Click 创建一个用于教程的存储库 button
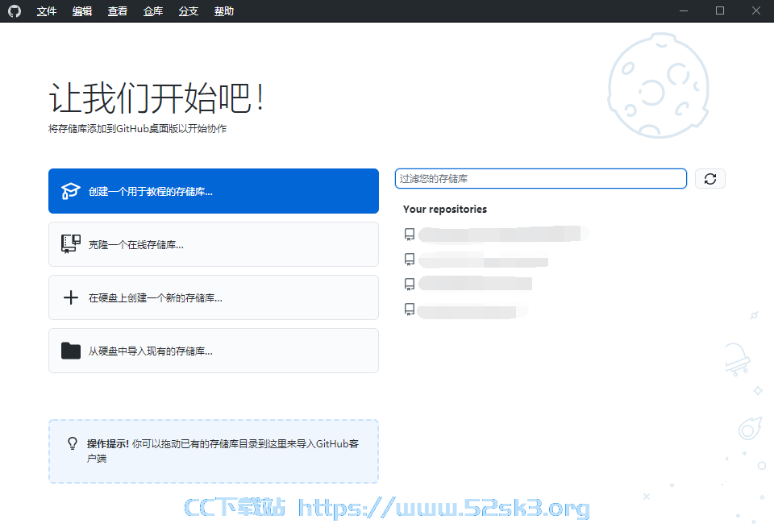The height and width of the screenshot is (532, 774). click(213, 191)
